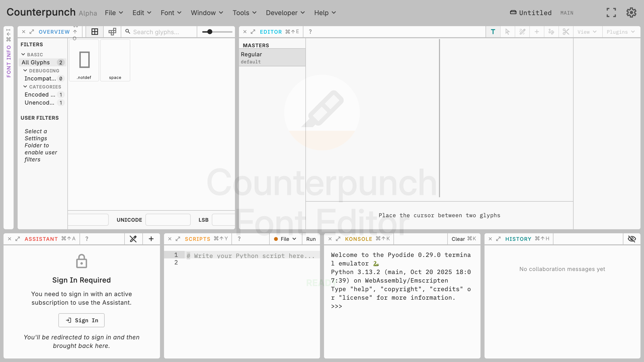
Task: Select the scissors cut tool in Editor
Action: pos(566,32)
